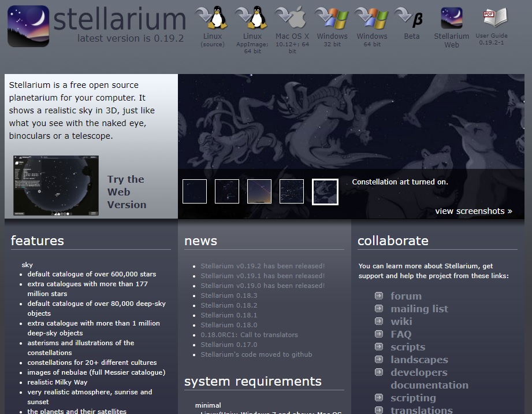Image resolution: width=532 pixels, height=414 pixels.
Task: Open the Stellarium v0.19.0 release news
Action: click(263, 286)
